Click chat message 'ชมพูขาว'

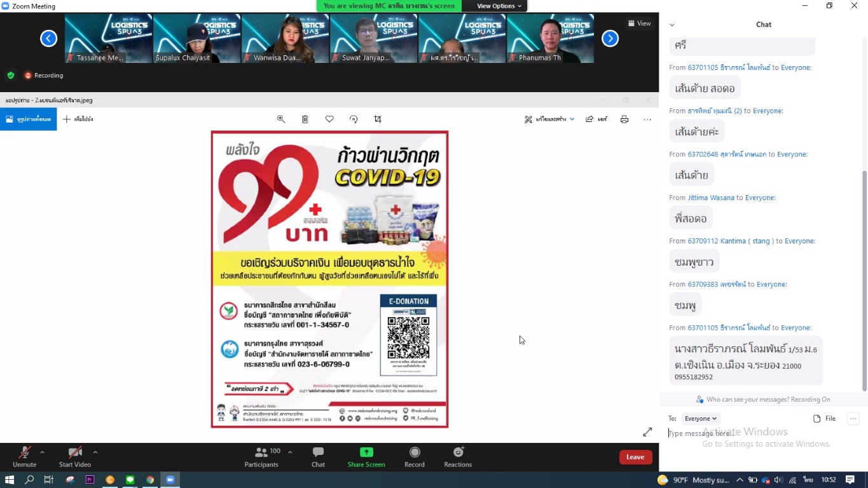pyautogui.click(x=694, y=262)
